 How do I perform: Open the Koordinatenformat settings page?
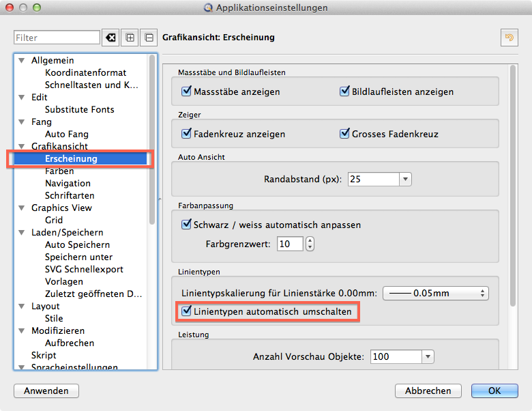[x=85, y=72]
